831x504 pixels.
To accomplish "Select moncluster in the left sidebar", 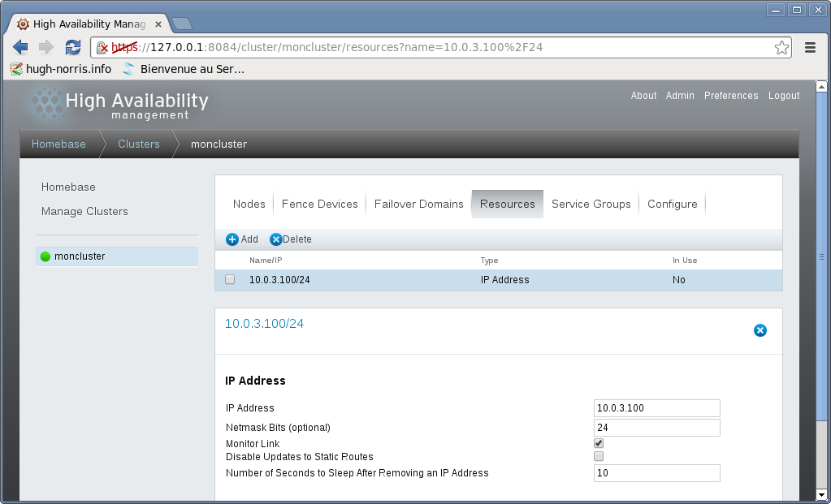I will click(80, 256).
